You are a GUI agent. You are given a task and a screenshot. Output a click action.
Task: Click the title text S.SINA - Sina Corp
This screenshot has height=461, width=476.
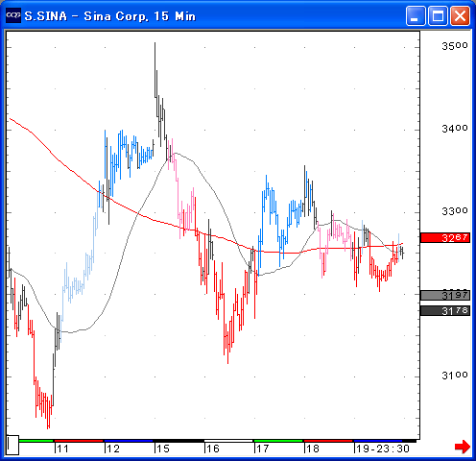click(x=86, y=16)
